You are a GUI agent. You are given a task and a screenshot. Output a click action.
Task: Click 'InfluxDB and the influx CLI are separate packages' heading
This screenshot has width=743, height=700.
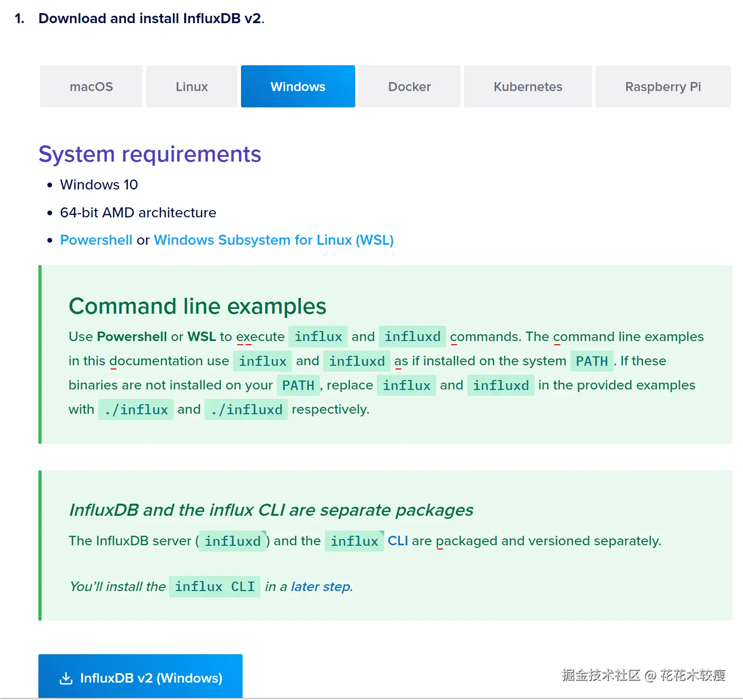(x=271, y=510)
